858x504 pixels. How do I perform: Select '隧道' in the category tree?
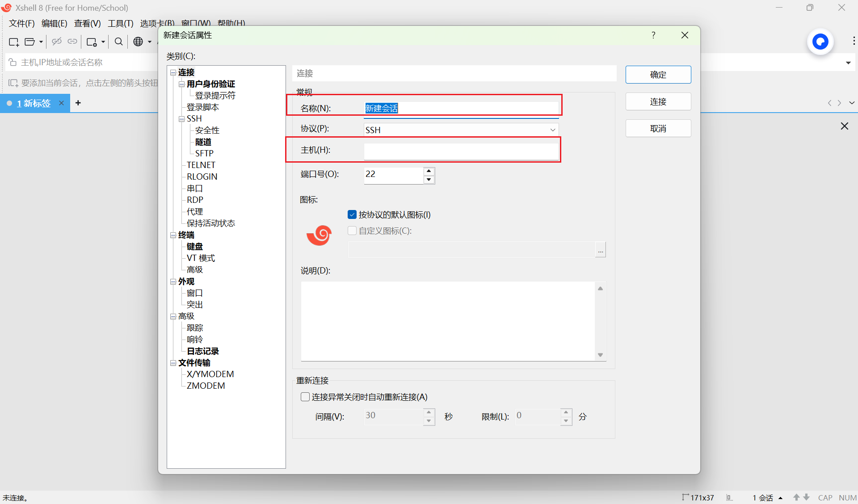tap(203, 142)
